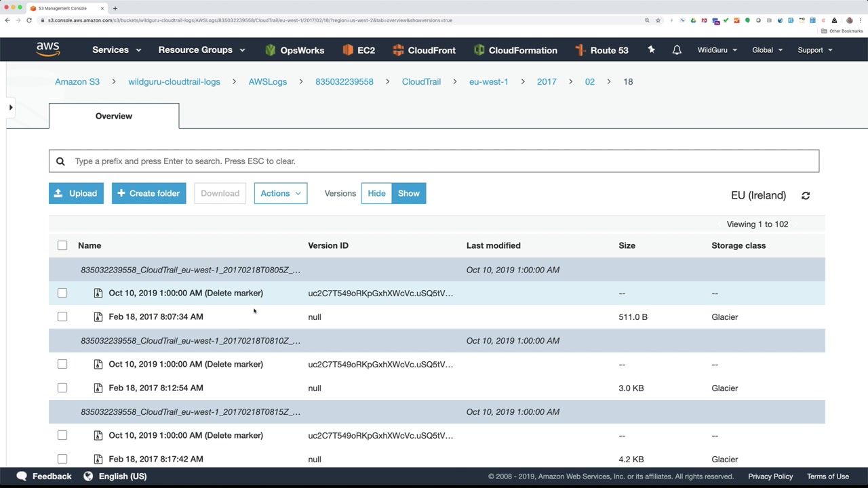Open the Privacy Policy link
Screen dimensions: 868x488
[770, 476]
